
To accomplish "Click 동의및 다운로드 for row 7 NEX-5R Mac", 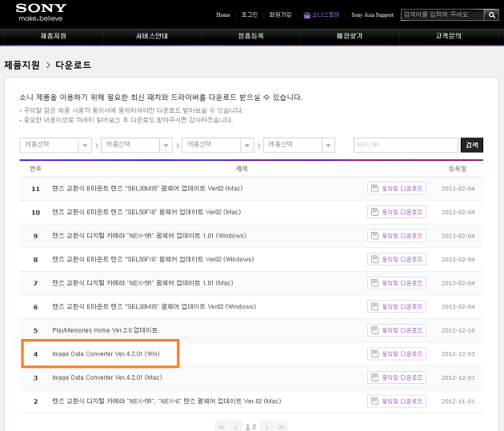I will tap(397, 283).
